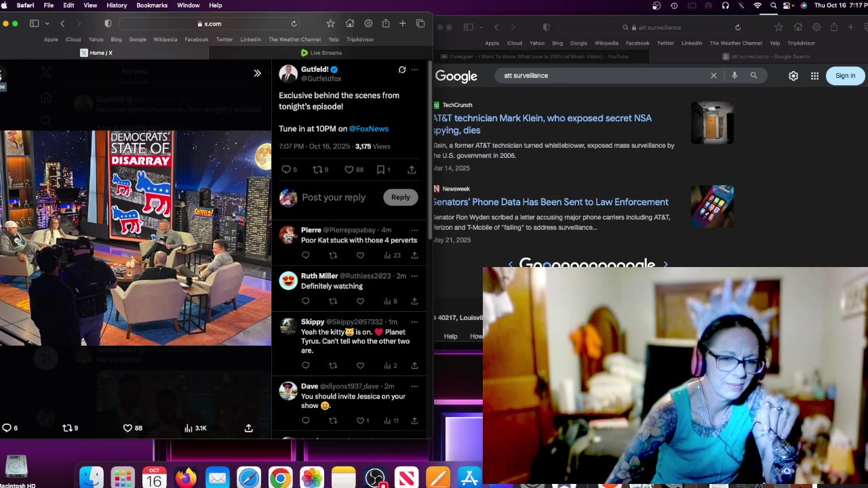The image size is (868, 488).
Task: Open Calendar app in the Dock
Action: coord(155,478)
